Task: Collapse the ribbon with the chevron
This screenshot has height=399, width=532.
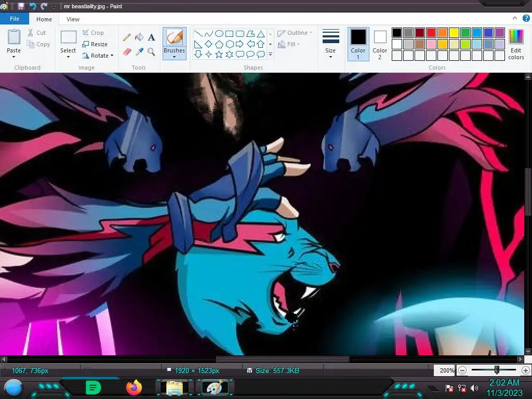Action: (515, 18)
